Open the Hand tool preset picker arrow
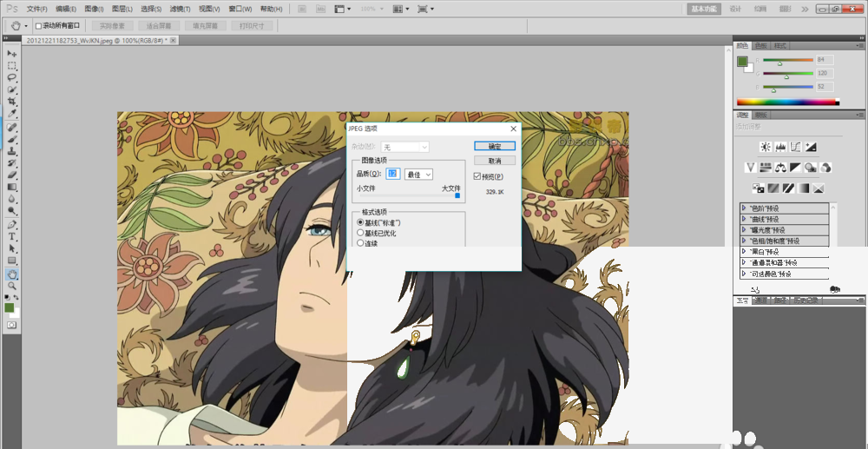 (26, 25)
